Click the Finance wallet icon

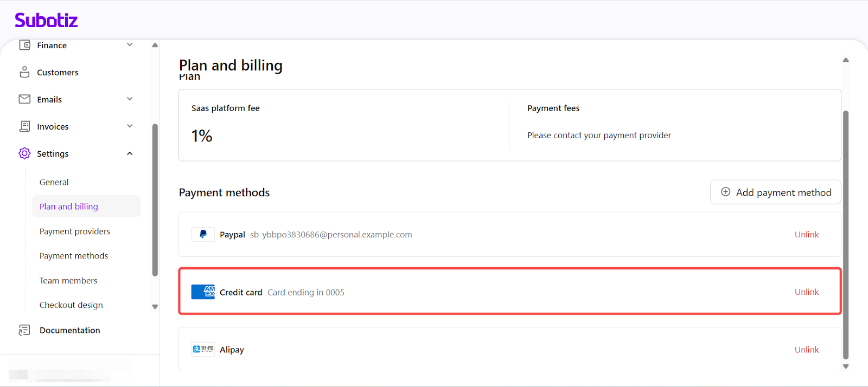(x=24, y=45)
